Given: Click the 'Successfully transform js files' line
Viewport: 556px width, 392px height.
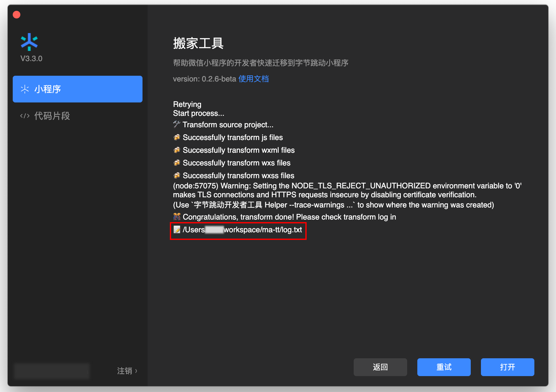Looking at the screenshot, I should 233,137.
